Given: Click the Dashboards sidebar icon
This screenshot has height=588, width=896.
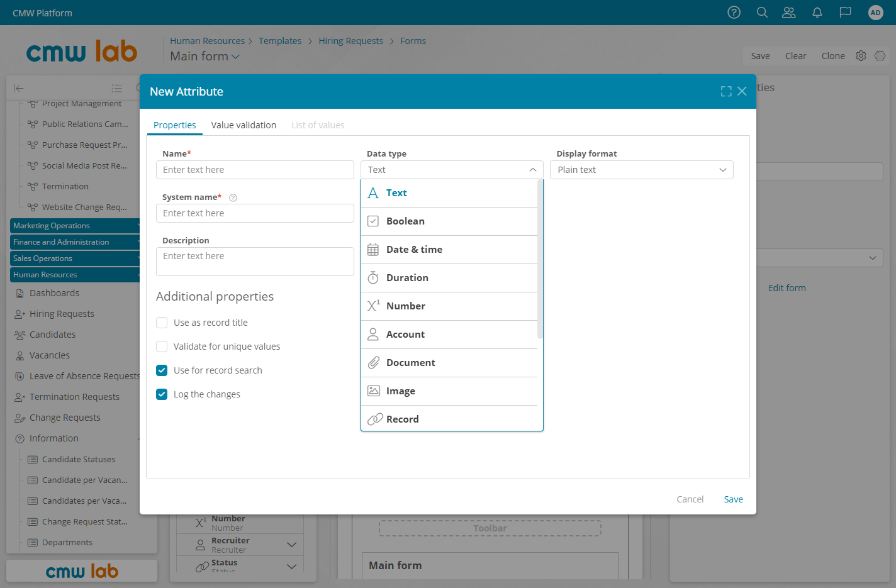Looking at the screenshot, I should [x=20, y=293].
